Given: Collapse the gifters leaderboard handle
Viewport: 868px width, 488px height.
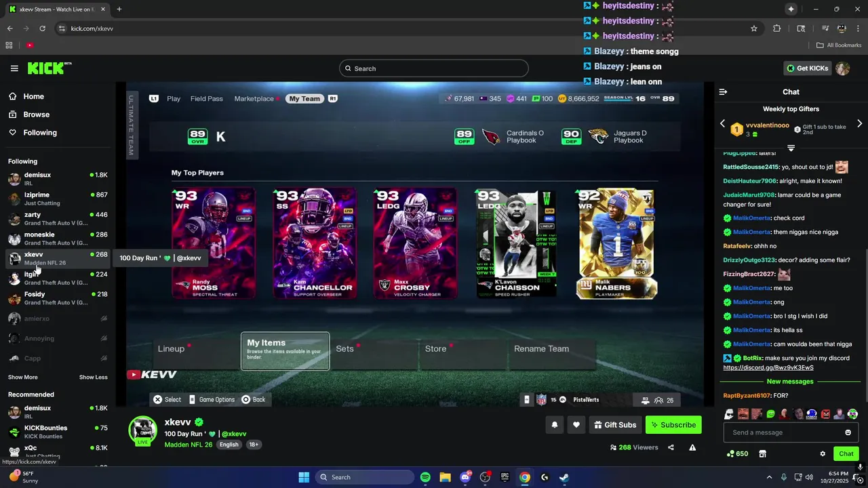Looking at the screenshot, I should pos(791,148).
